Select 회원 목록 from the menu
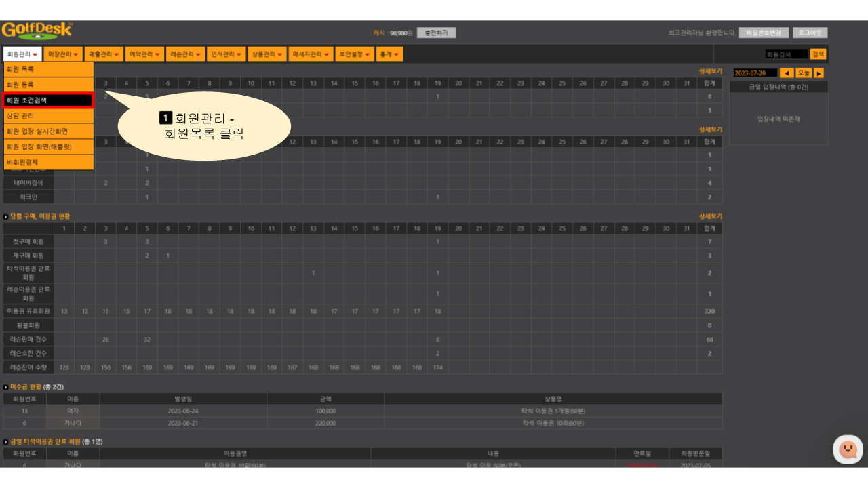 coord(48,69)
